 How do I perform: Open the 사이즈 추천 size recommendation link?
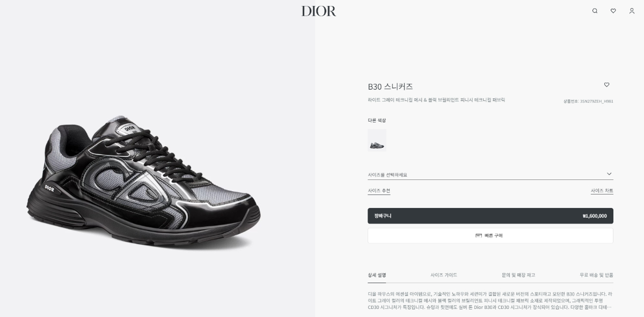379,191
